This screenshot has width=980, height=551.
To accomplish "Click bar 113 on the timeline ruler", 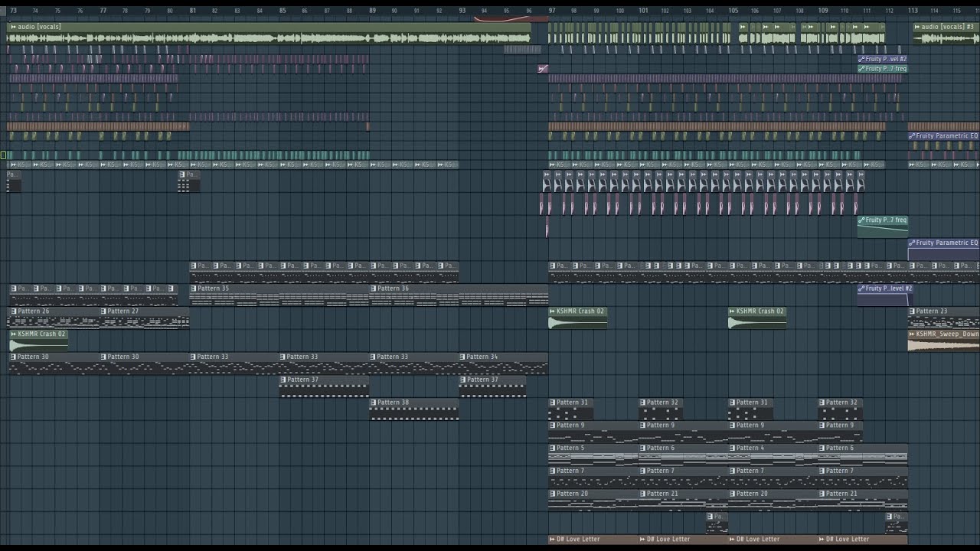I will point(913,11).
